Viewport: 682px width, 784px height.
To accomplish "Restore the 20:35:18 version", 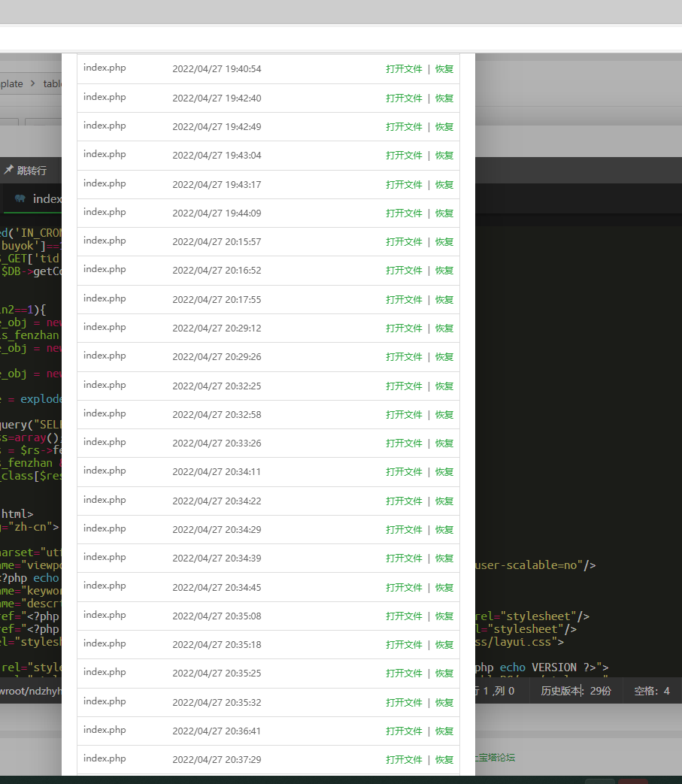I will point(444,645).
